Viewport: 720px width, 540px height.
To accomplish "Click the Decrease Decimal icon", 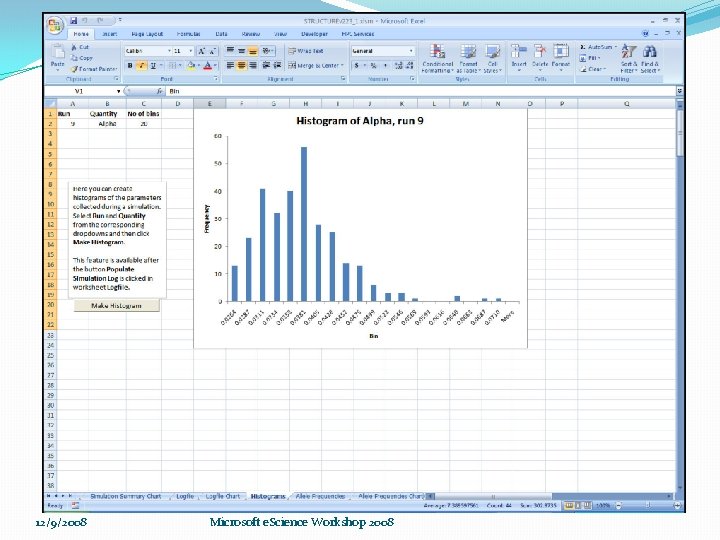I will [410, 66].
